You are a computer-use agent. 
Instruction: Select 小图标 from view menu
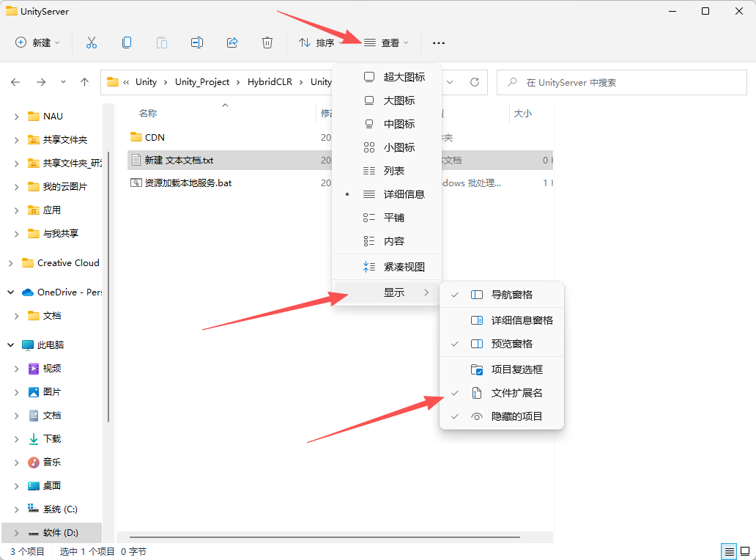tap(387, 147)
